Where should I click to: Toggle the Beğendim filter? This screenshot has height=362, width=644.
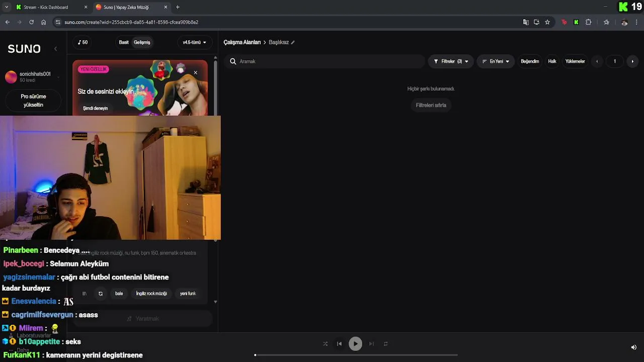(530, 61)
